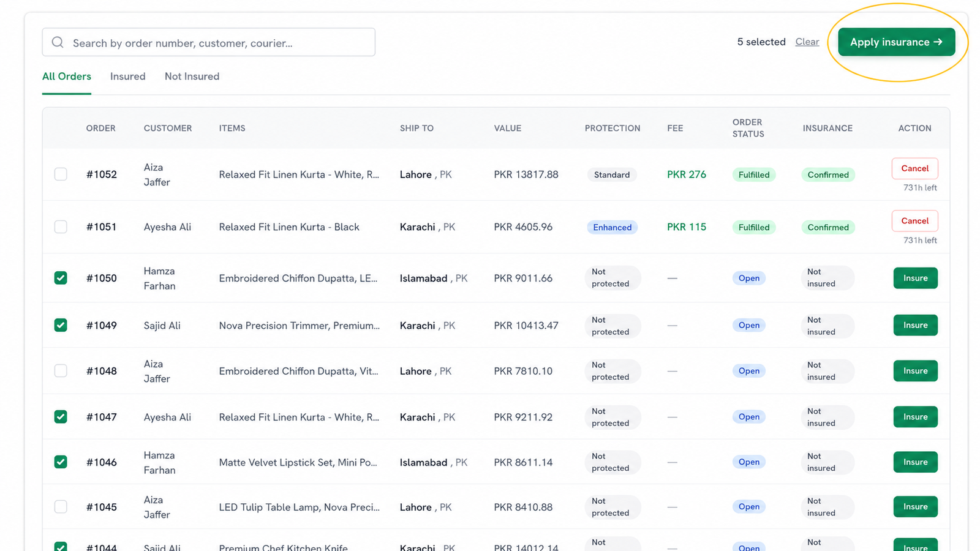
Task: Click the Enhanced protection badge
Action: [612, 227]
